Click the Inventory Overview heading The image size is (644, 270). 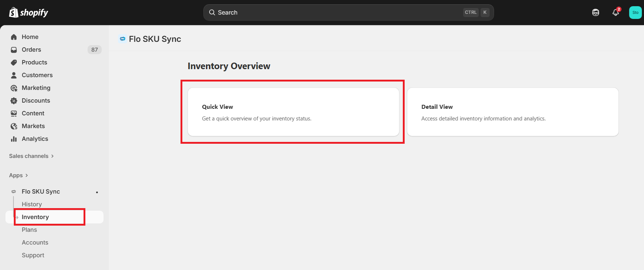click(229, 66)
